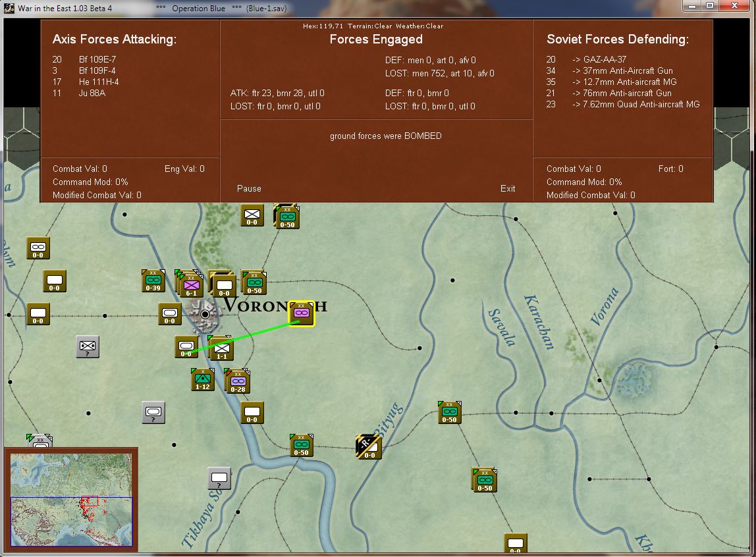This screenshot has width=756, height=557.
Task: Click the overview minimap
Action: pos(71,500)
